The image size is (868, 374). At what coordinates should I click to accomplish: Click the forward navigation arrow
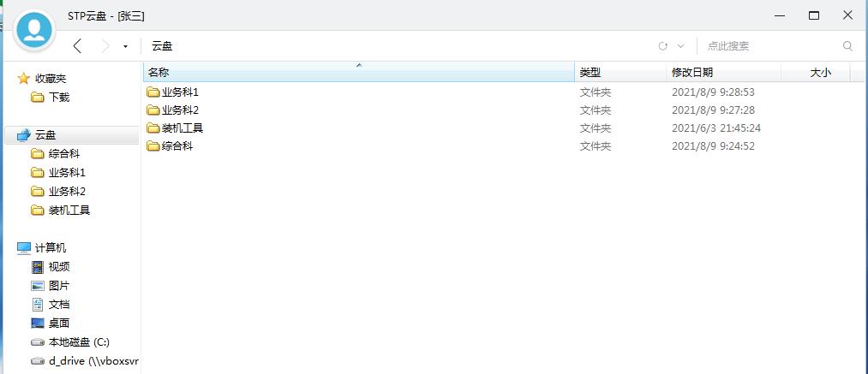[x=105, y=46]
